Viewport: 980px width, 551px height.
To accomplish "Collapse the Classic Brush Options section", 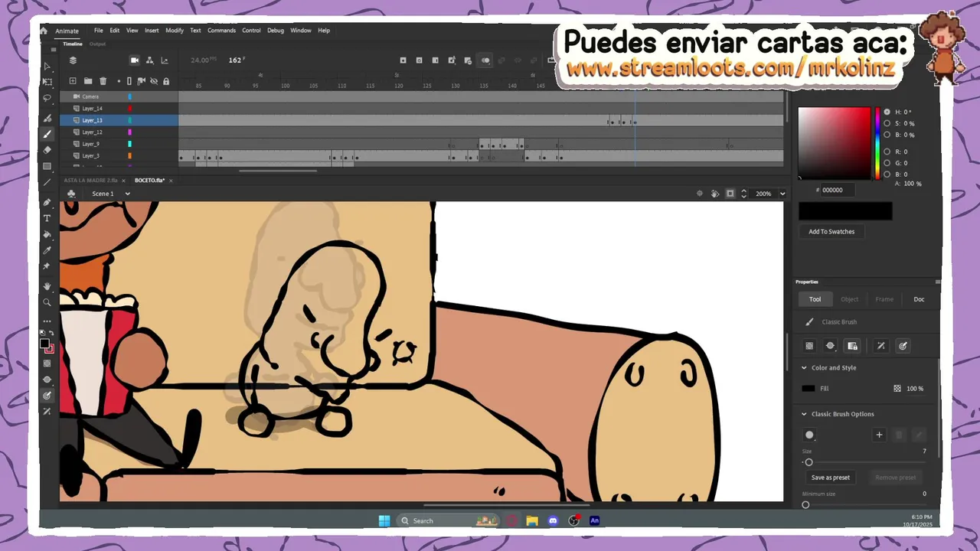I will point(804,414).
